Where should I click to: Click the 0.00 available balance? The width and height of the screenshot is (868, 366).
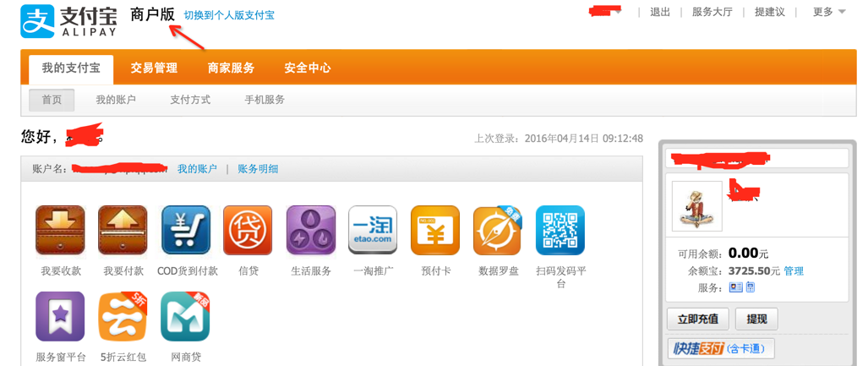coord(743,254)
